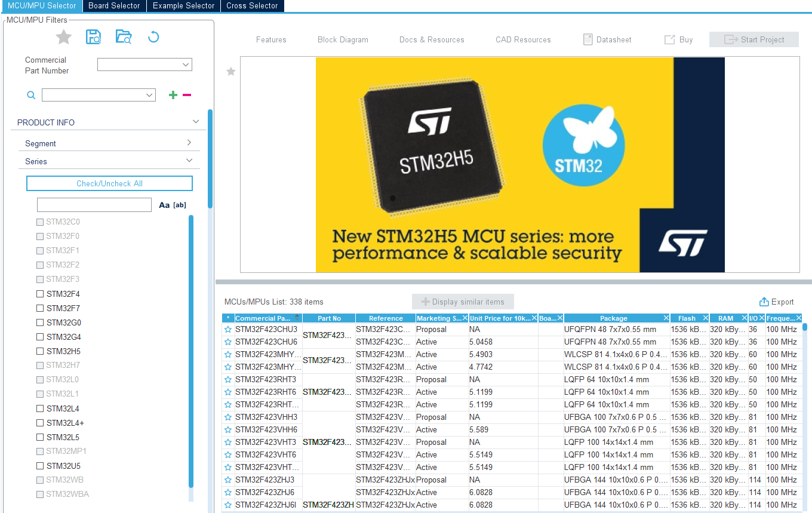Image resolution: width=812 pixels, height=513 pixels.
Task: Mark STM32F423CHU6 as favorite with its star
Action: 228,342
